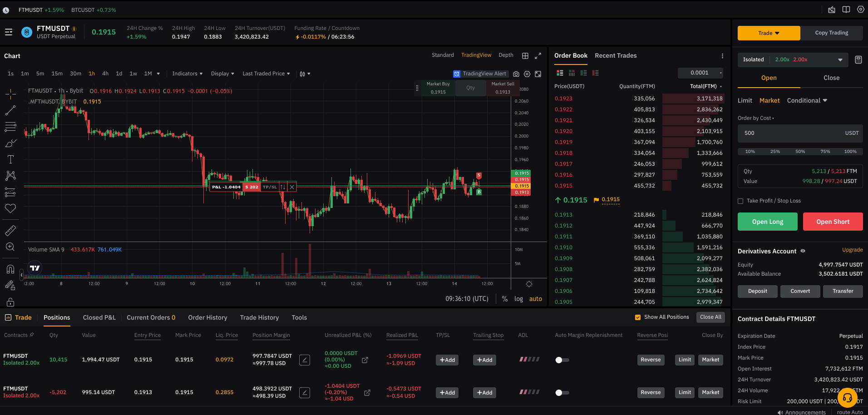868x415 pixels.
Task: Open the calculator icon next to leverage
Action: coord(858,59)
